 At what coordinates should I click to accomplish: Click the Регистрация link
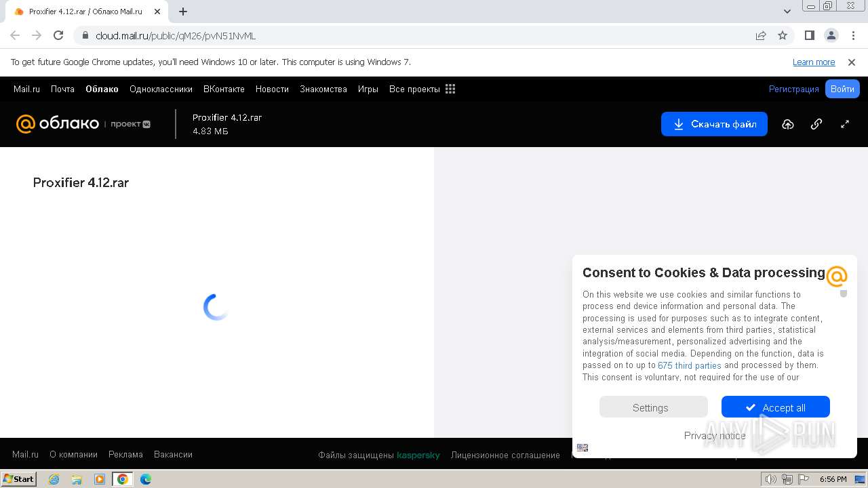click(x=794, y=89)
